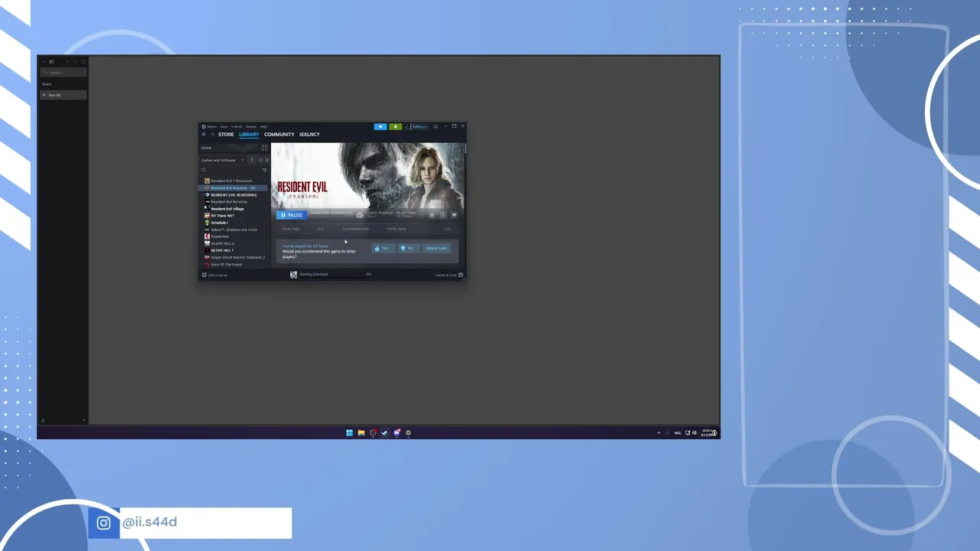Click the browser reload icon
The image size is (980, 551).
[x=83, y=62]
